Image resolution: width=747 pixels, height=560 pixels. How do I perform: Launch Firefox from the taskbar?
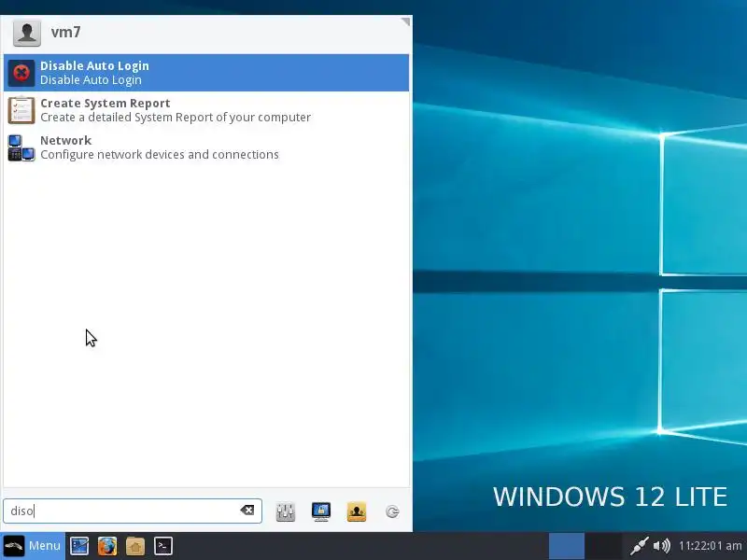[107, 546]
